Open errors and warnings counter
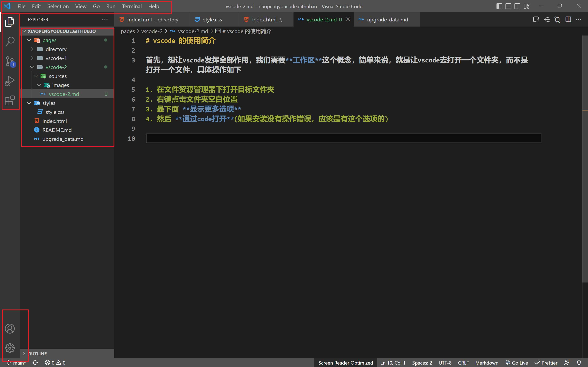This screenshot has height=367, width=588. [55, 363]
